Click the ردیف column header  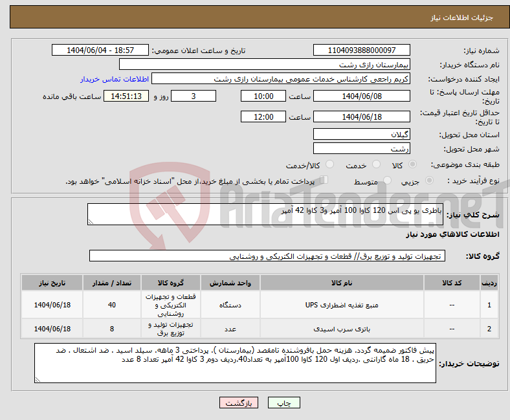pyautogui.click(x=489, y=283)
